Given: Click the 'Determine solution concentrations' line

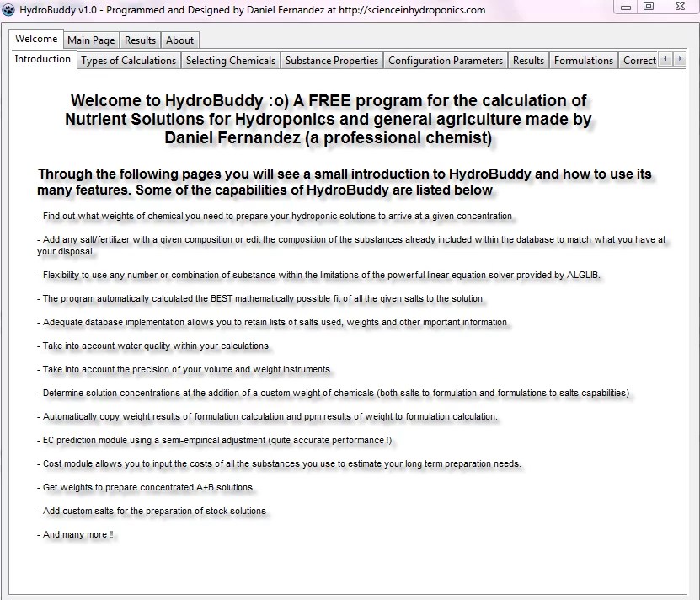Looking at the screenshot, I should point(333,394).
